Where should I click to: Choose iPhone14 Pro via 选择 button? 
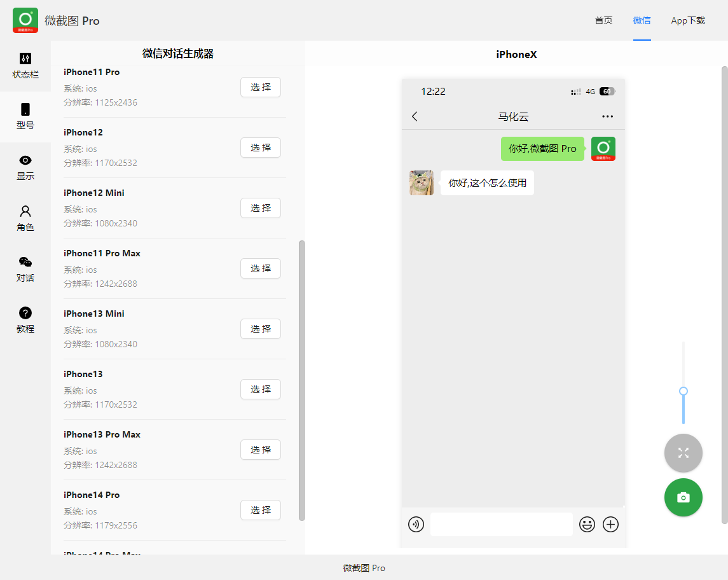[x=261, y=510]
